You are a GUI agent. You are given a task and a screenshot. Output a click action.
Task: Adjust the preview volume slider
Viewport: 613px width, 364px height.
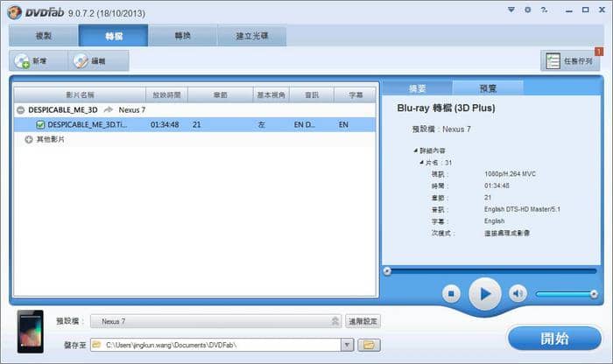566,294
